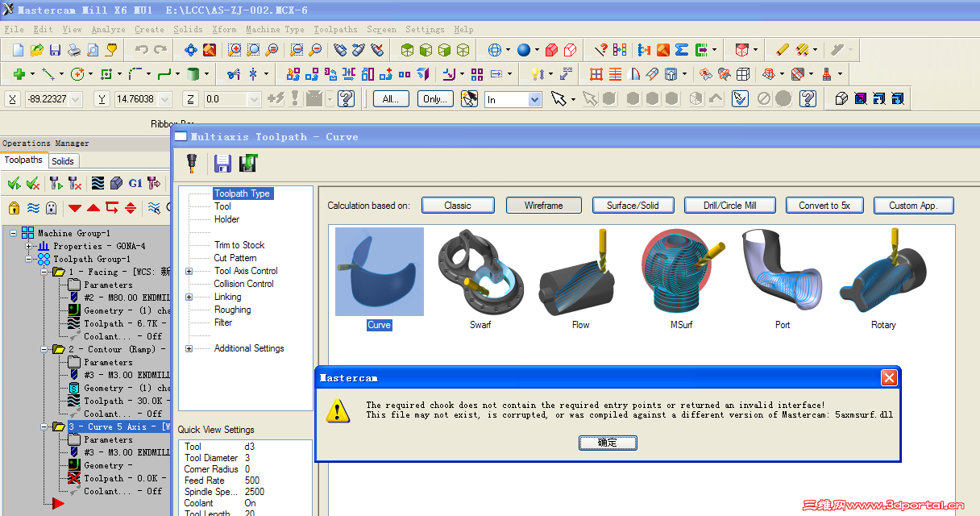Click the Create Line icon
The image size is (980, 516).
click(x=48, y=74)
